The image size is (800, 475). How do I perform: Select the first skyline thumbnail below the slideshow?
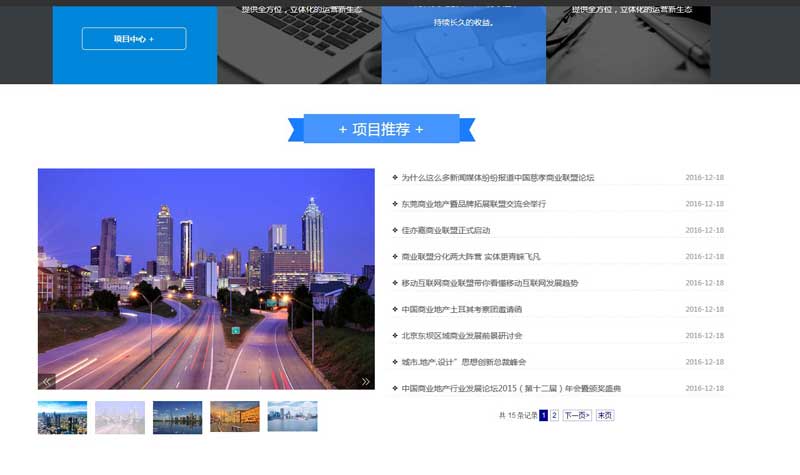click(62, 417)
